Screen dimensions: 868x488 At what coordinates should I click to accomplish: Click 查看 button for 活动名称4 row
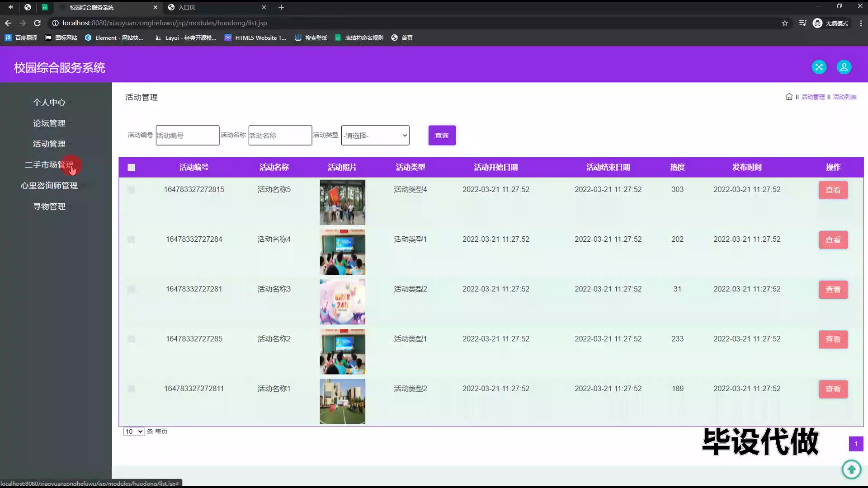(833, 240)
